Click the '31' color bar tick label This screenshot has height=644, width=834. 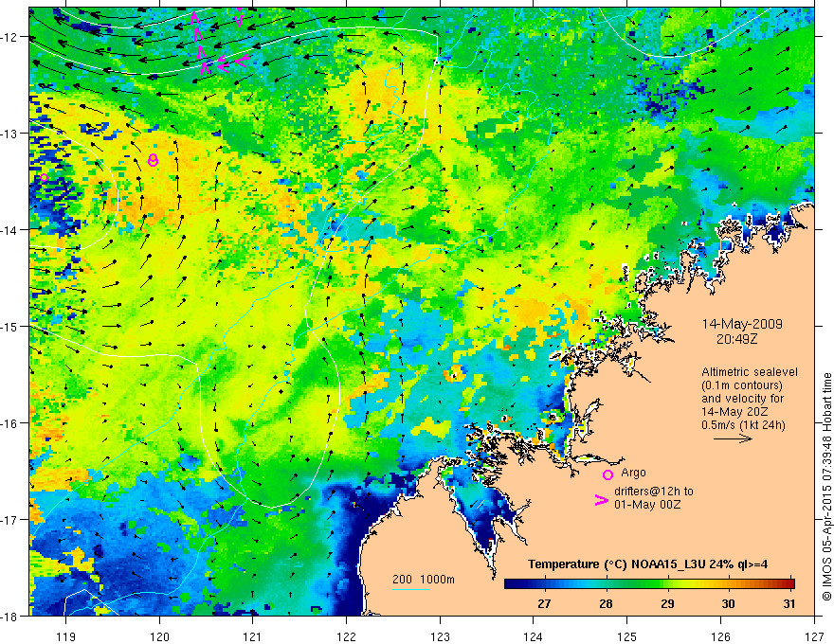pyautogui.click(x=789, y=603)
